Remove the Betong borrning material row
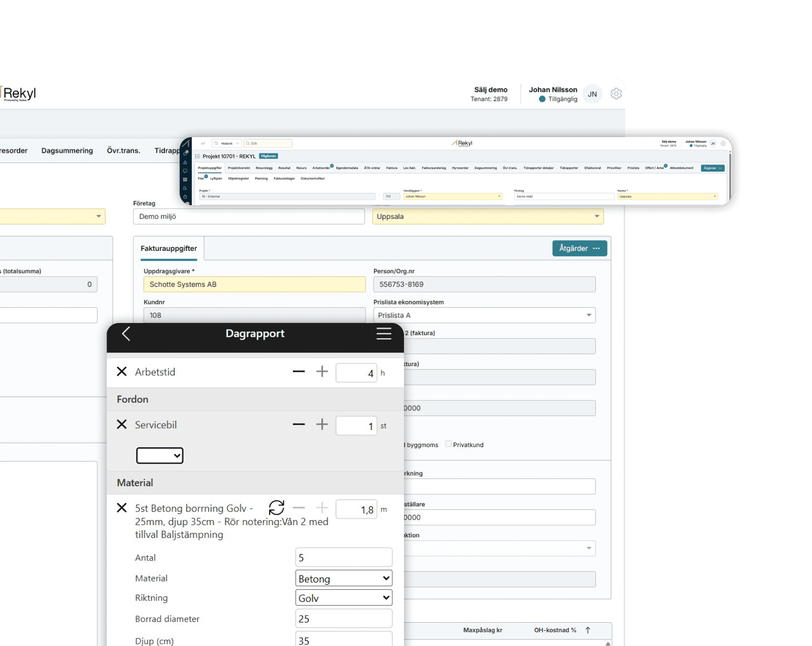This screenshot has width=812, height=646. (x=122, y=507)
